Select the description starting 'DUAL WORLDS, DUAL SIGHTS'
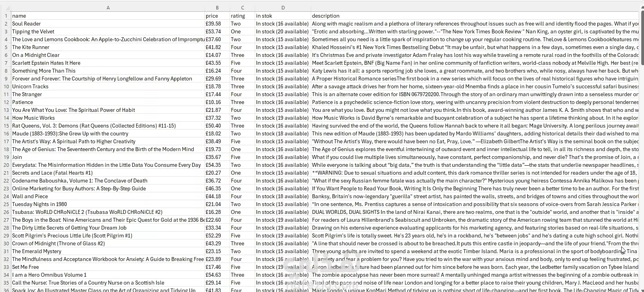644x292 pixels. (x=475, y=212)
